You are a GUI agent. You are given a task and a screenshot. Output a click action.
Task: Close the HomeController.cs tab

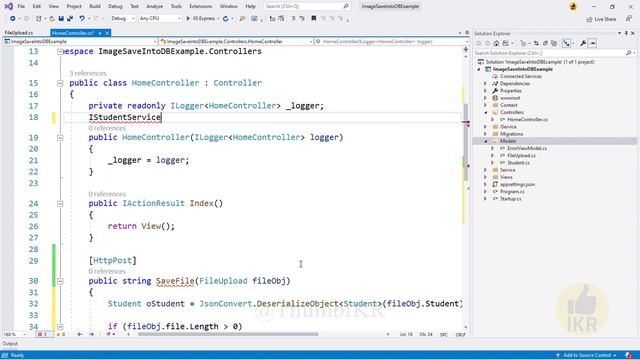pyautogui.click(x=107, y=33)
